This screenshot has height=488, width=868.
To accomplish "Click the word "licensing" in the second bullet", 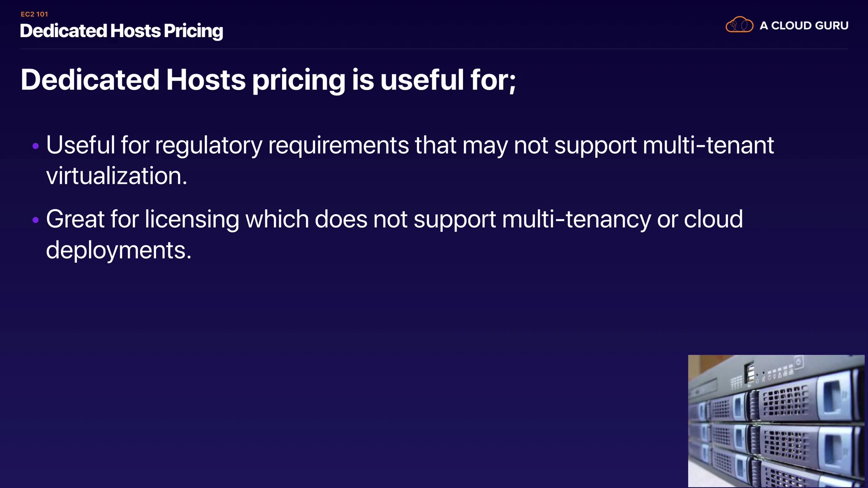I will coord(192,220).
